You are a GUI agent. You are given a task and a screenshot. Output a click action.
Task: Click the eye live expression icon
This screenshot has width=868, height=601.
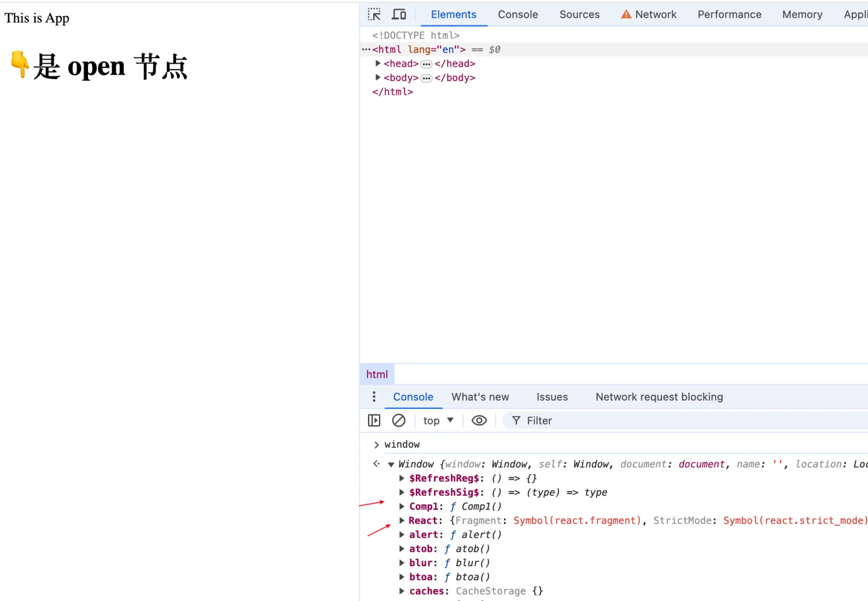[x=479, y=420]
